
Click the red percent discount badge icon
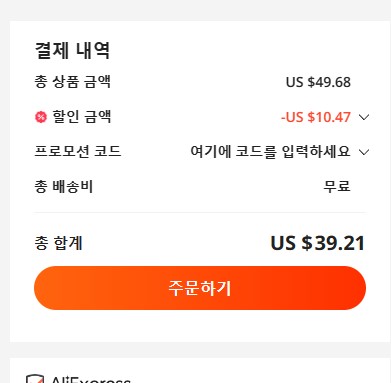[41, 117]
